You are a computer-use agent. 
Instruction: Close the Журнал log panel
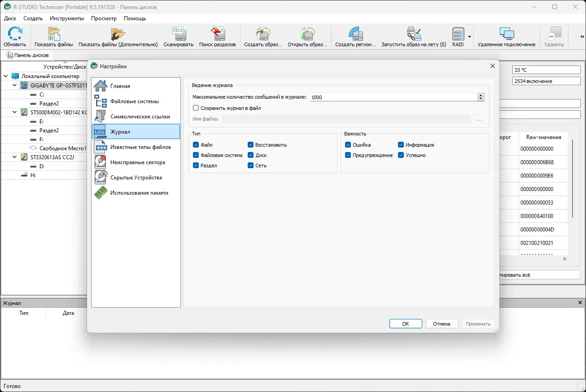coord(580,303)
